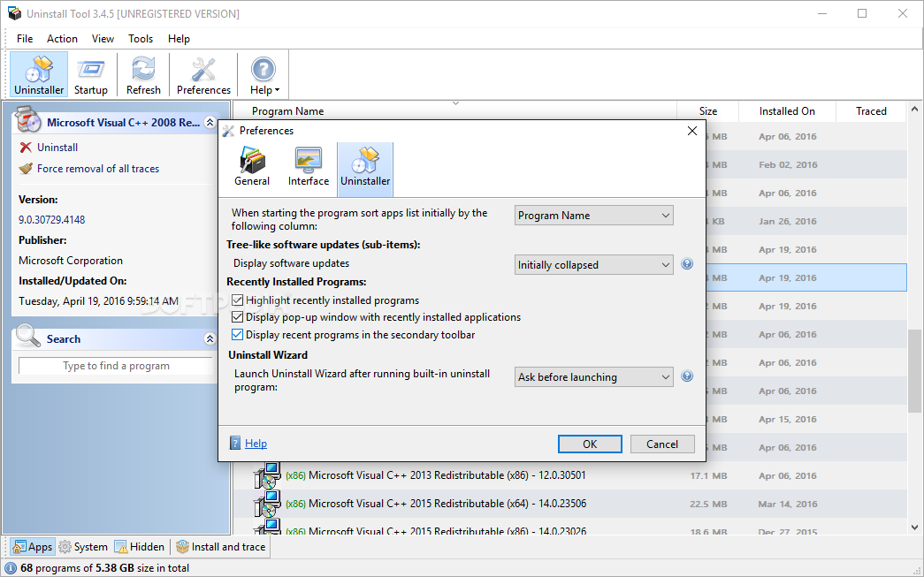Open the Help menu
Image resolution: width=924 pixels, height=577 pixels.
point(179,39)
